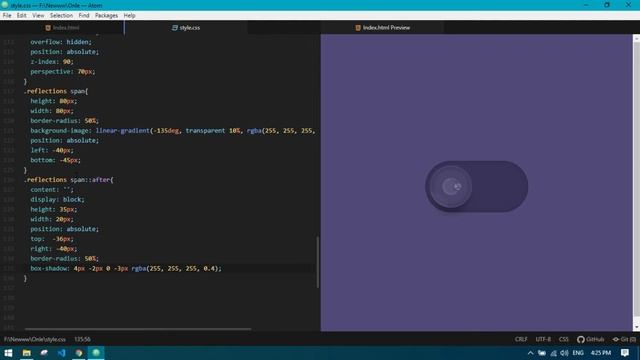Image resolution: width=640 pixels, height=360 pixels.
Task: Click the ENG language indicator
Action: 578,353
